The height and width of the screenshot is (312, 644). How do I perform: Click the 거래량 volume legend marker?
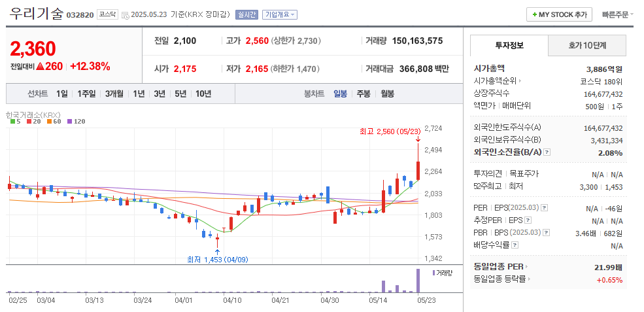(433, 273)
